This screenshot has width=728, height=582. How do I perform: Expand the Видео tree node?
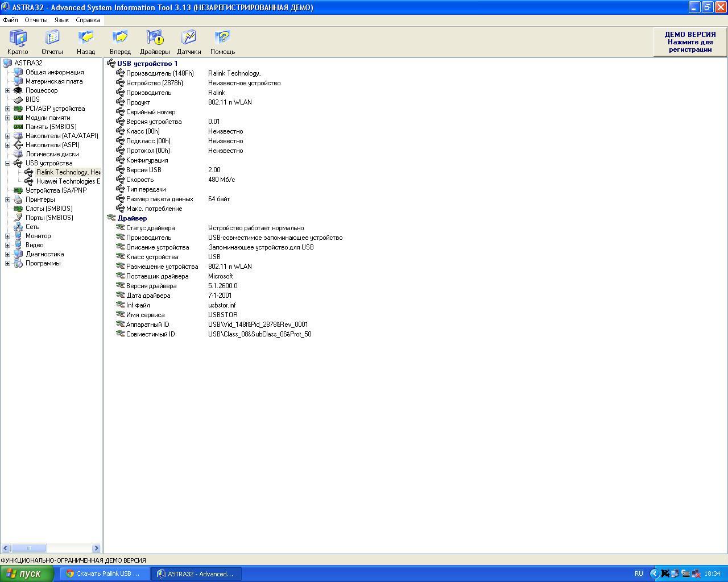[x=7, y=245]
